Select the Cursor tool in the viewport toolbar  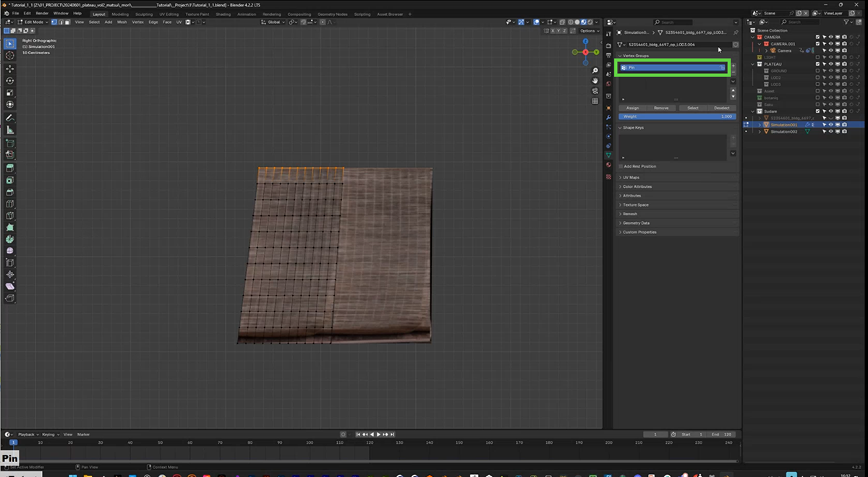tap(10, 56)
